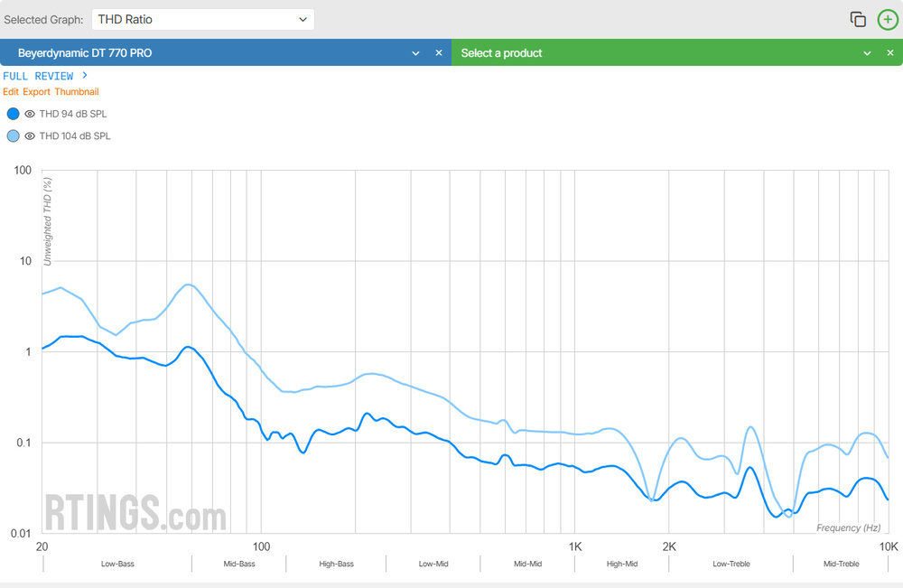Hide the THD 104 dB SPL curve via eye icon
Viewport: 903px width, 588px height.
pyautogui.click(x=30, y=136)
